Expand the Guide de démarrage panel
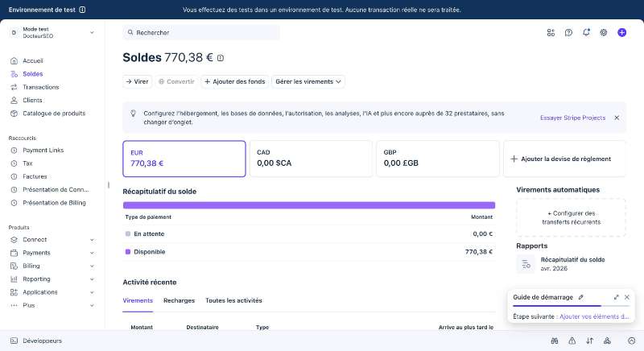This screenshot has width=644, height=351. tap(616, 297)
